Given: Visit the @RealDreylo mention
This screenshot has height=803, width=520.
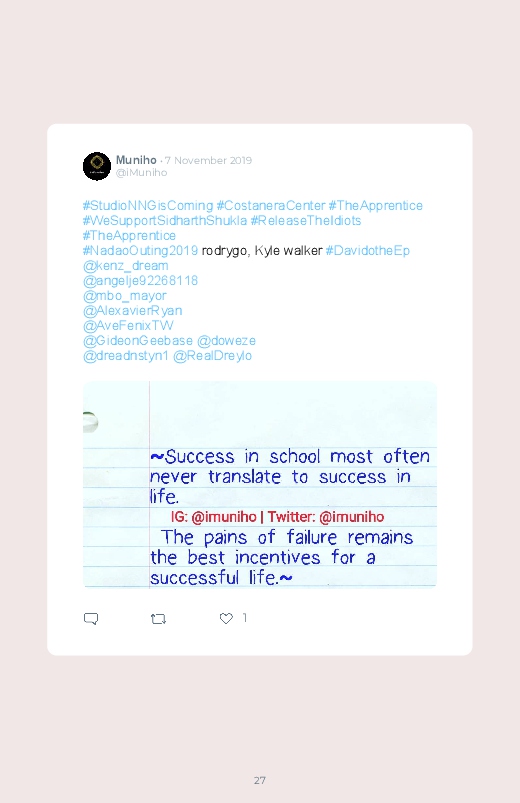Looking at the screenshot, I should [213, 356].
